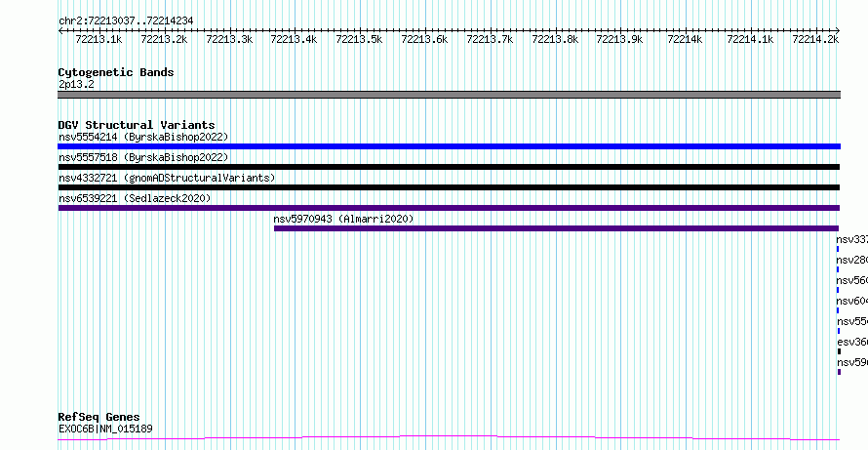Viewport: 868px width, 450px height.
Task: Click the truncated esv36 variant label
Action: (852, 342)
